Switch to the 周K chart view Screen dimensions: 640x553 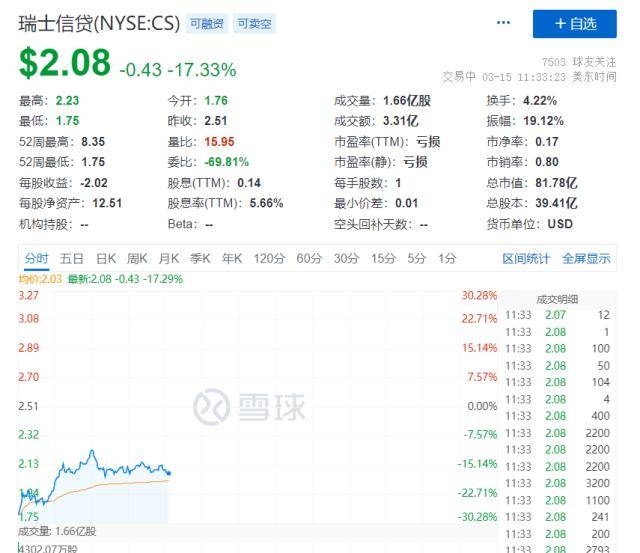[x=137, y=258]
